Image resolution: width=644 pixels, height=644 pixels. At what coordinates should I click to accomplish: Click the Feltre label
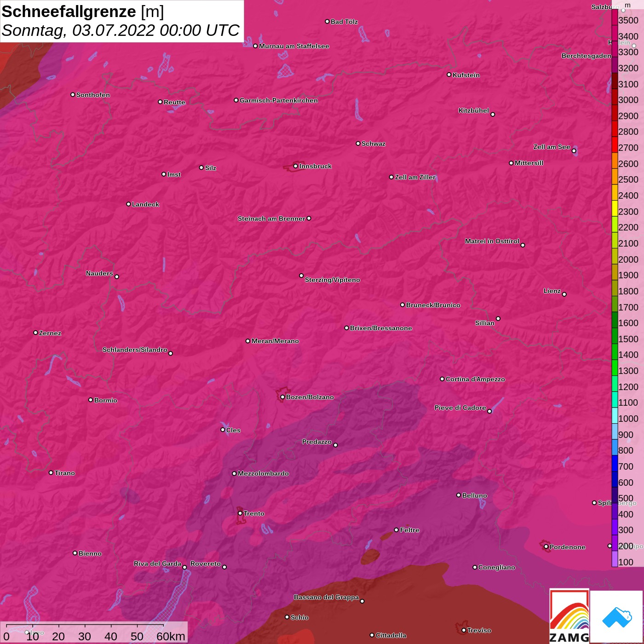tap(410, 530)
